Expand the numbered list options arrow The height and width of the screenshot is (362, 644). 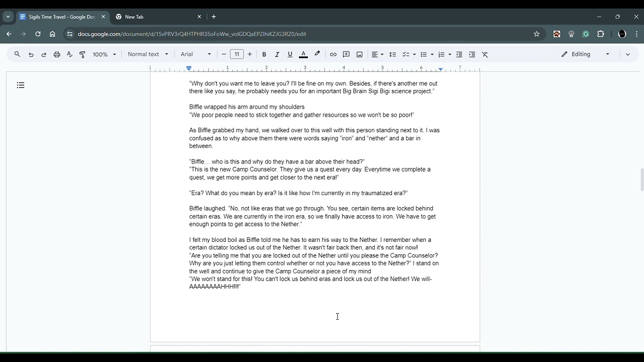tap(449, 54)
